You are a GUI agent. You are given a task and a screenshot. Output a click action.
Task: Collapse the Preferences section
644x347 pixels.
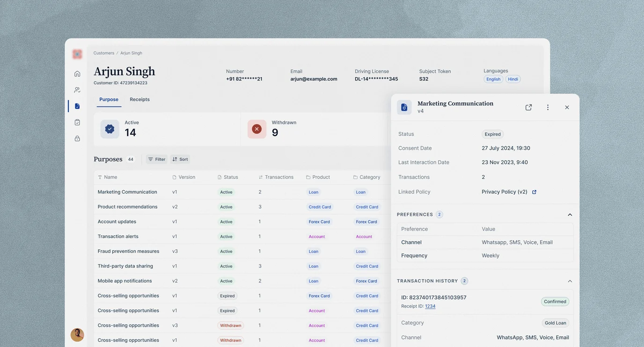[570, 215]
